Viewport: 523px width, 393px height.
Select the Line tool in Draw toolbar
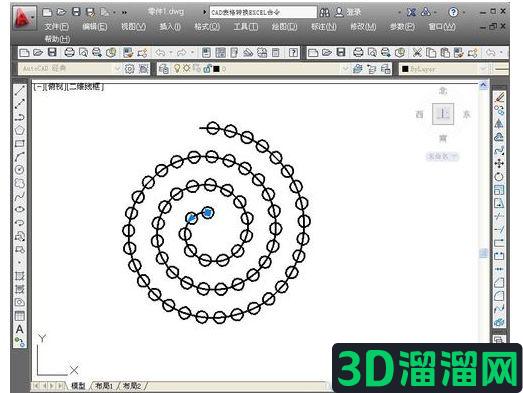point(20,90)
